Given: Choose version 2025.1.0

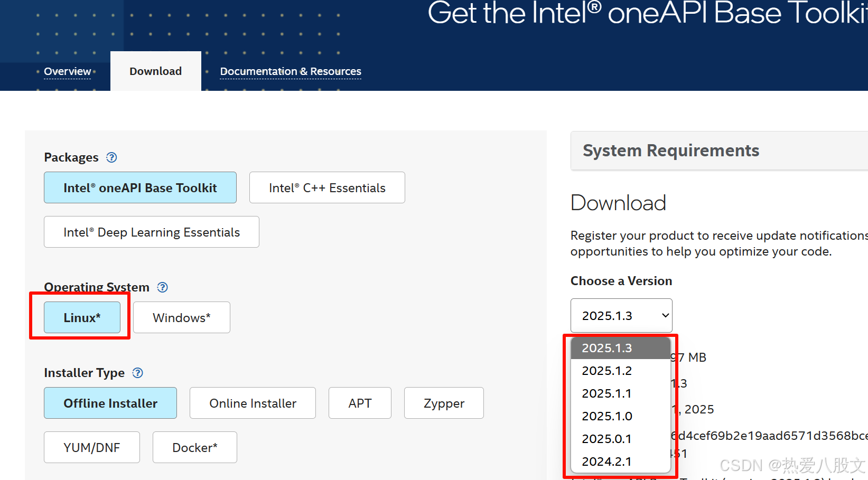Looking at the screenshot, I should tap(606, 416).
